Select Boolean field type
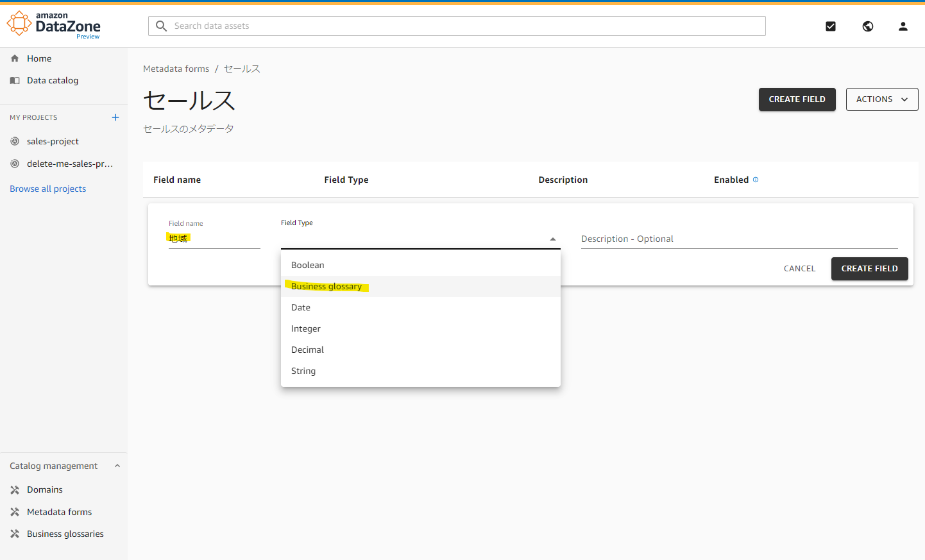 tap(421, 265)
